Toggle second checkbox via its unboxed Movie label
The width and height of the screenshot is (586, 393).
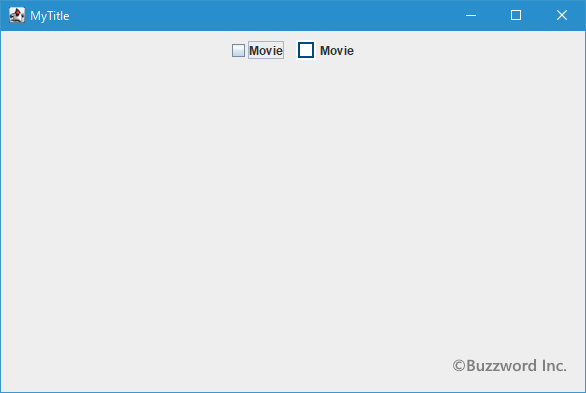pos(337,51)
